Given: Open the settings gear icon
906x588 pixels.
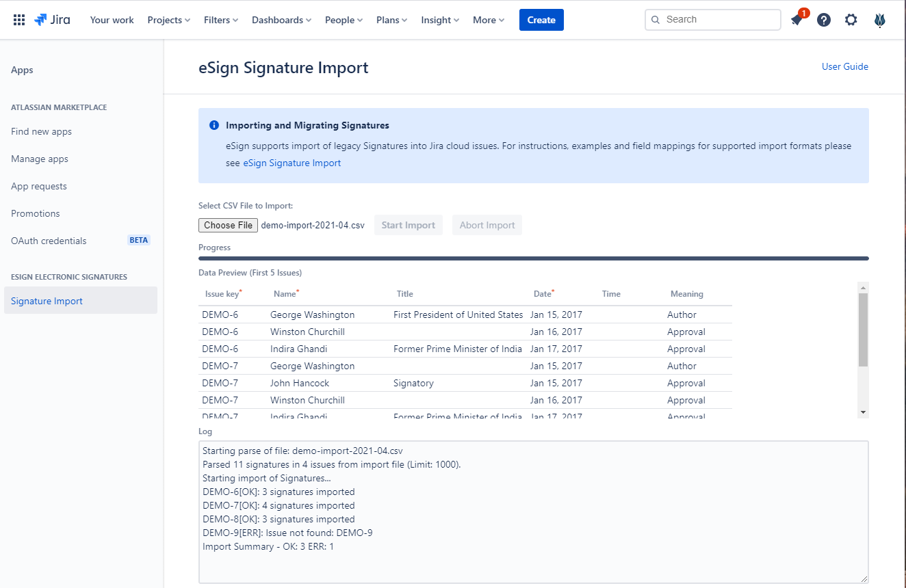Looking at the screenshot, I should point(851,20).
